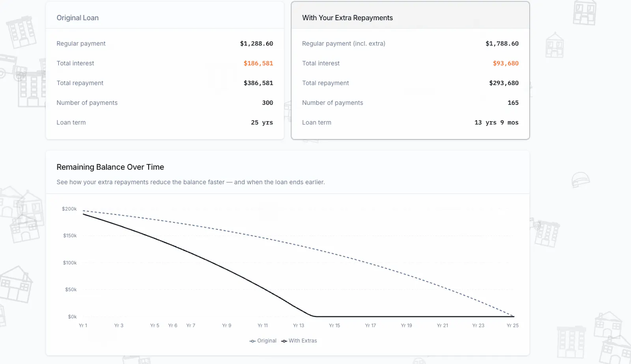Viewport: 631px width, 364px height.
Task: Click the chart description about extra repayments
Action: click(x=190, y=182)
